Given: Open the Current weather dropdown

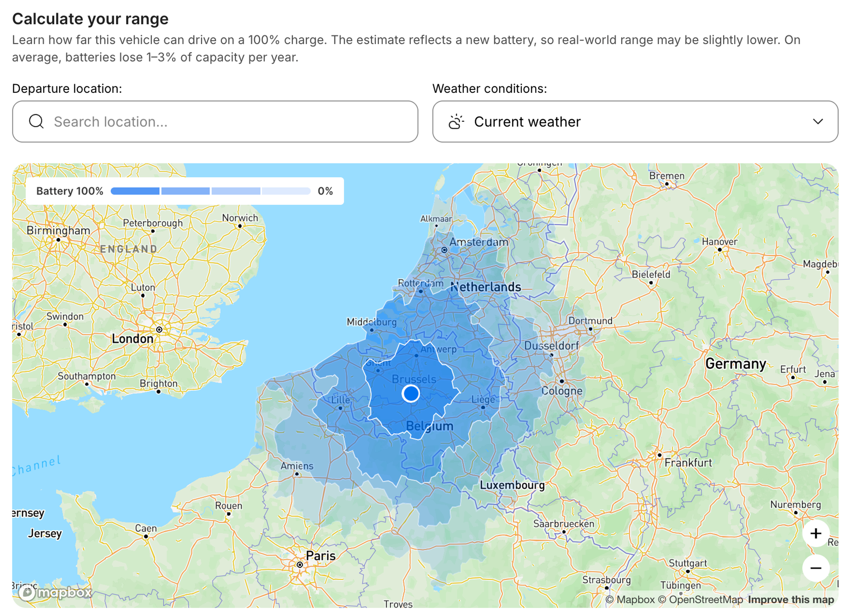Looking at the screenshot, I should tap(635, 121).
